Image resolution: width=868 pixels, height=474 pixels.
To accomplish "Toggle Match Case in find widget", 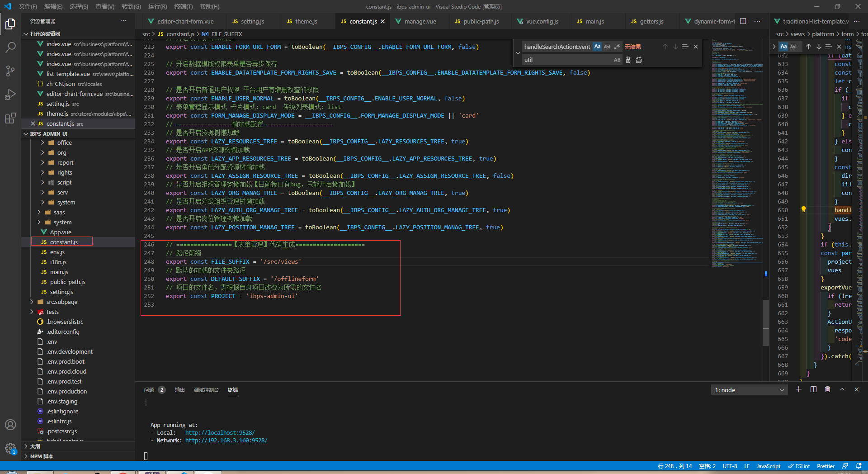I will pos(597,47).
